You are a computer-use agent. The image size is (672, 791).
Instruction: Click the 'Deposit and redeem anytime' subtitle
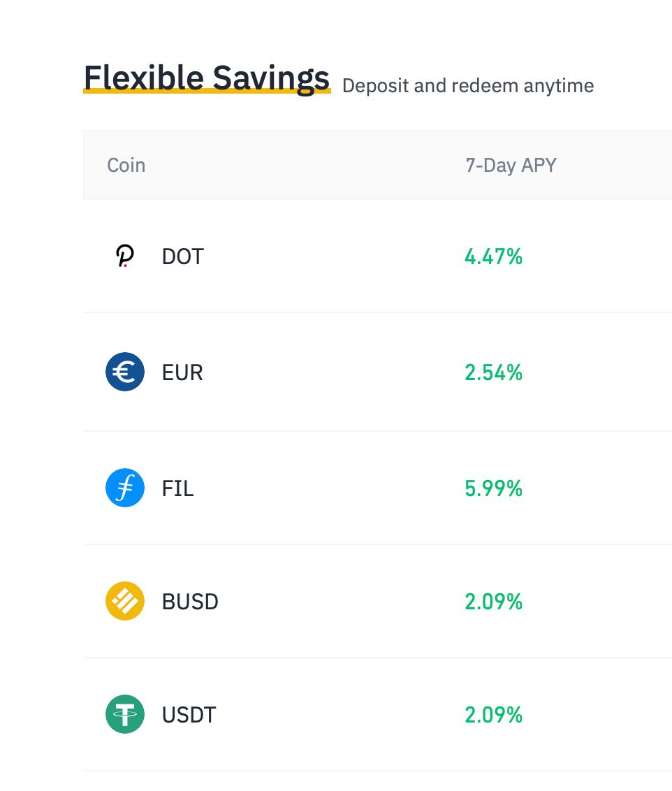(x=468, y=86)
